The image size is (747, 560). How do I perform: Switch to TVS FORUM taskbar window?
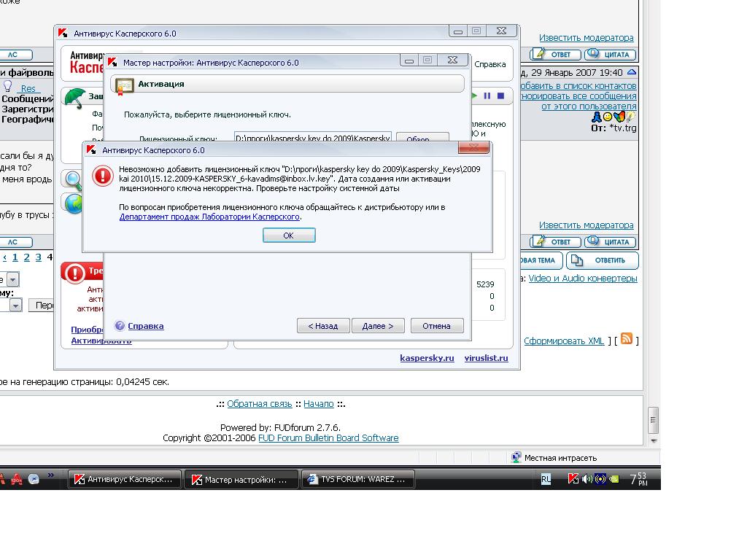coord(358,479)
